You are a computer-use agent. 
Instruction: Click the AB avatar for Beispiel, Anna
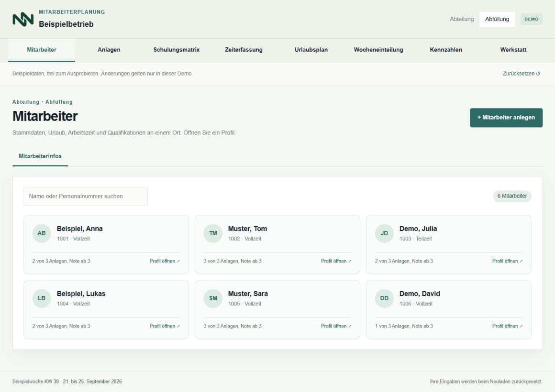[42, 233]
